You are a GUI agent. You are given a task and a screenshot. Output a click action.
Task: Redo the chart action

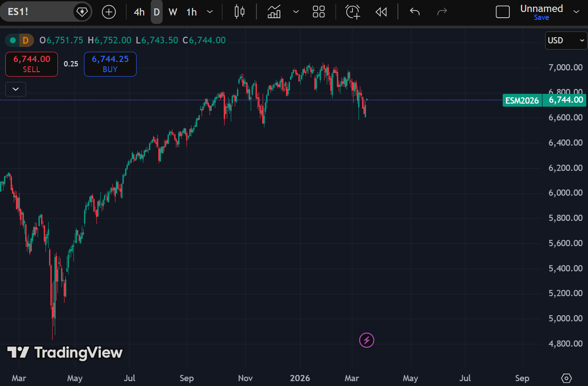[x=442, y=12]
